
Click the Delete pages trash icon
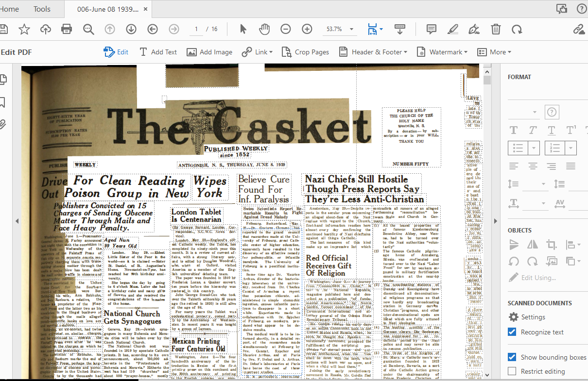(495, 29)
